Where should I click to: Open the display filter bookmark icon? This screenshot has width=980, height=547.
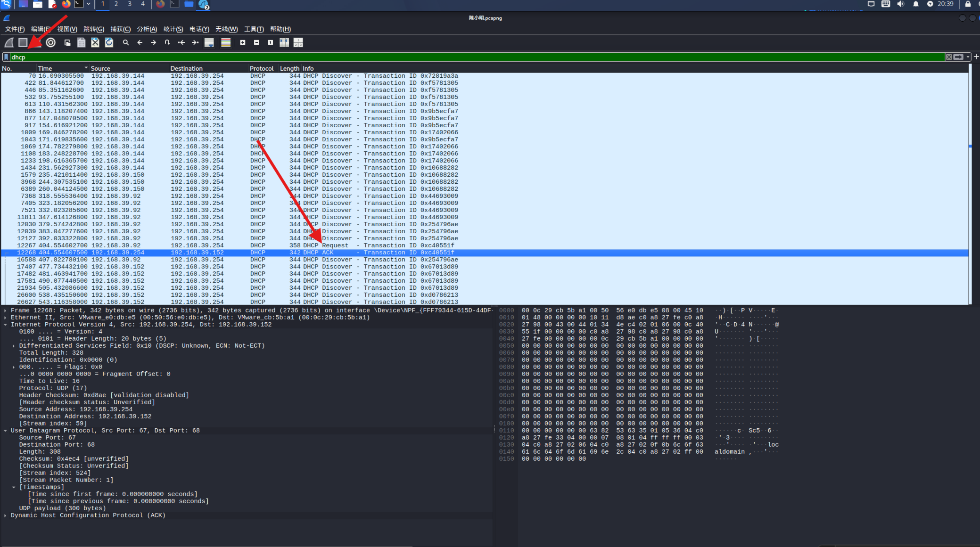pos(6,57)
